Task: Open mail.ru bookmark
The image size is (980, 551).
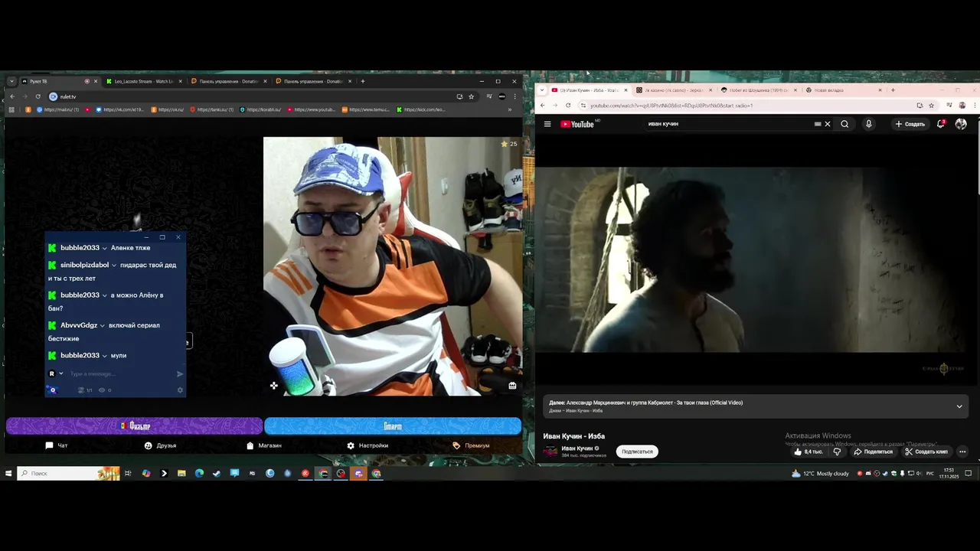Action: click(58, 109)
